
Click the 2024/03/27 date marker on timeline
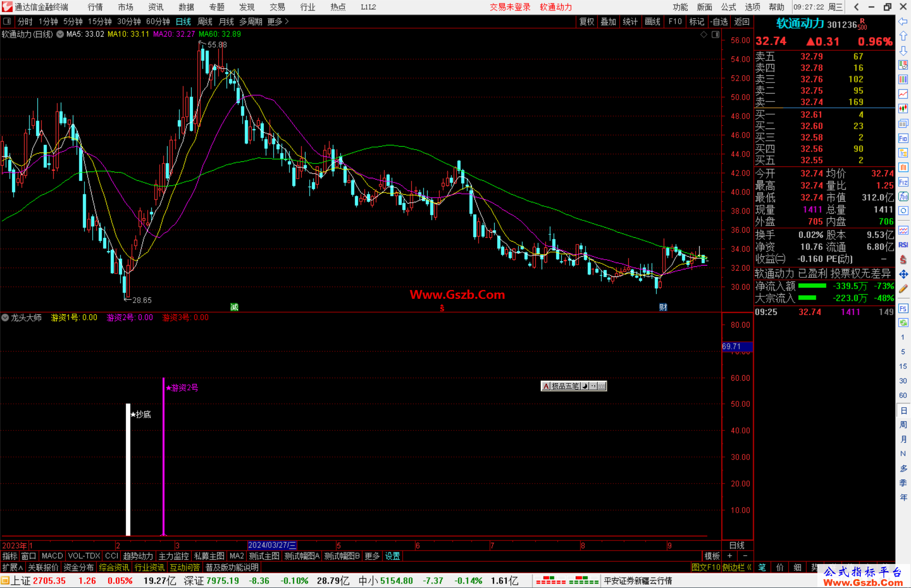272,545
